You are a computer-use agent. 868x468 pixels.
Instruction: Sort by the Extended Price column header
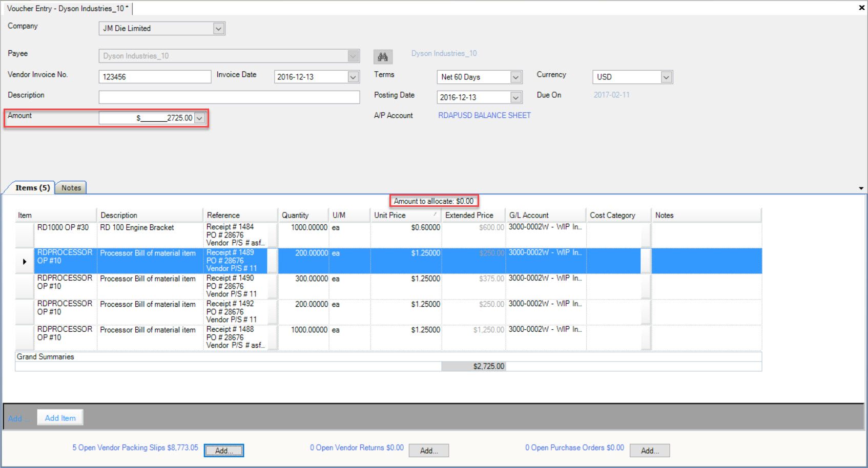(x=473, y=215)
